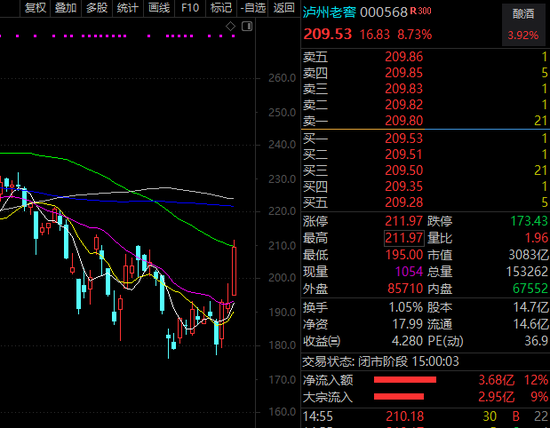
Task: Click the diamond icon above the chart
Action: click(230, 26)
